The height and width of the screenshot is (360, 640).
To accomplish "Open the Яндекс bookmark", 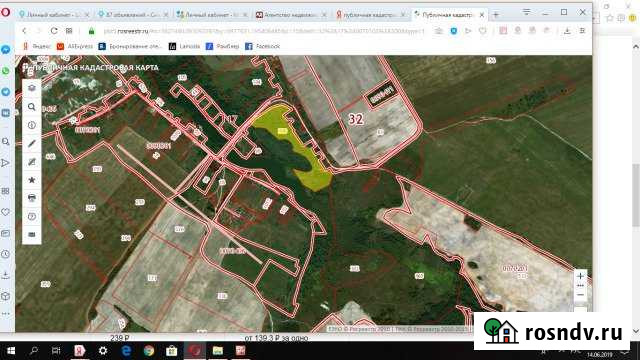I will (37, 47).
